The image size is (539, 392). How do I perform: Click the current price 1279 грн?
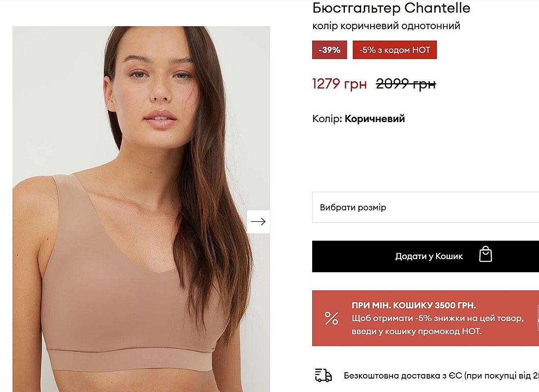[339, 84]
